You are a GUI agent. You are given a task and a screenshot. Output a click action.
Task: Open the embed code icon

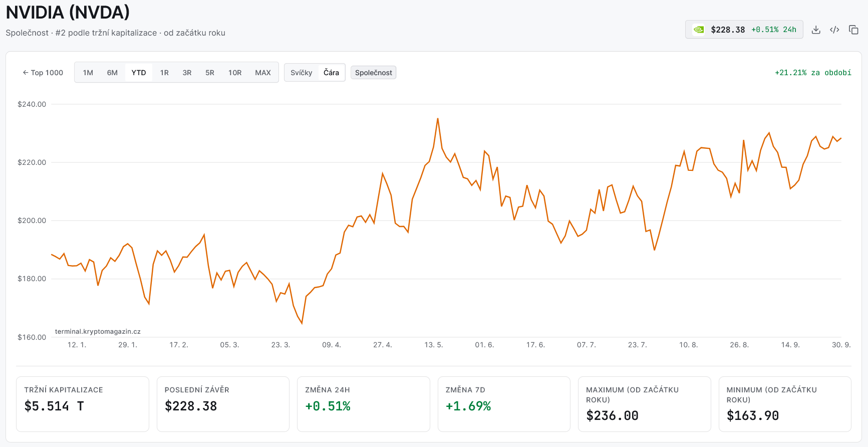834,30
